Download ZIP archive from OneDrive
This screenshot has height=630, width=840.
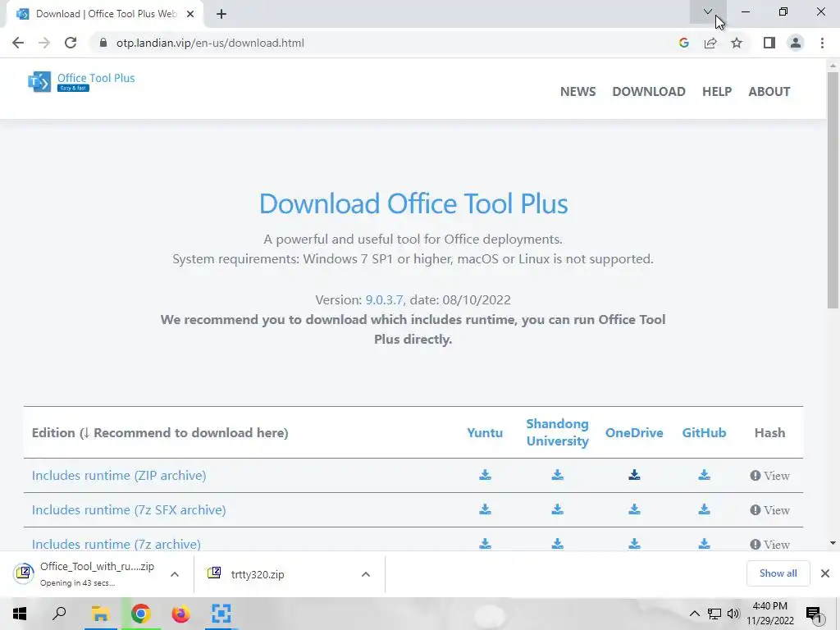pyautogui.click(x=634, y=475)
